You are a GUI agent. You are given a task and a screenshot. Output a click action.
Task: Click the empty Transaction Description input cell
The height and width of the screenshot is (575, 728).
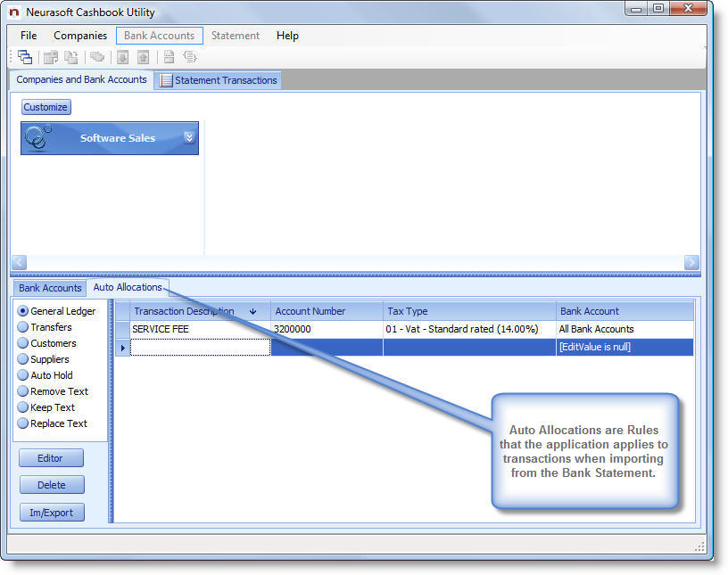point(201,347)
